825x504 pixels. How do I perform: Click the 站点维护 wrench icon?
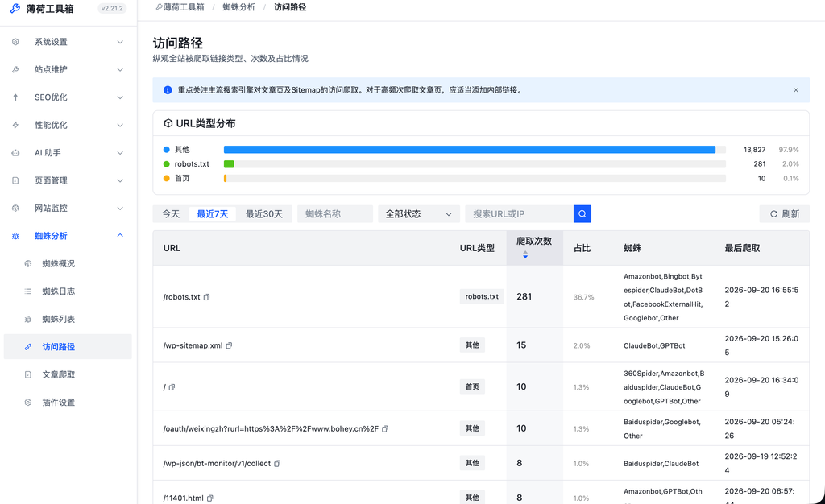(15, 69)
